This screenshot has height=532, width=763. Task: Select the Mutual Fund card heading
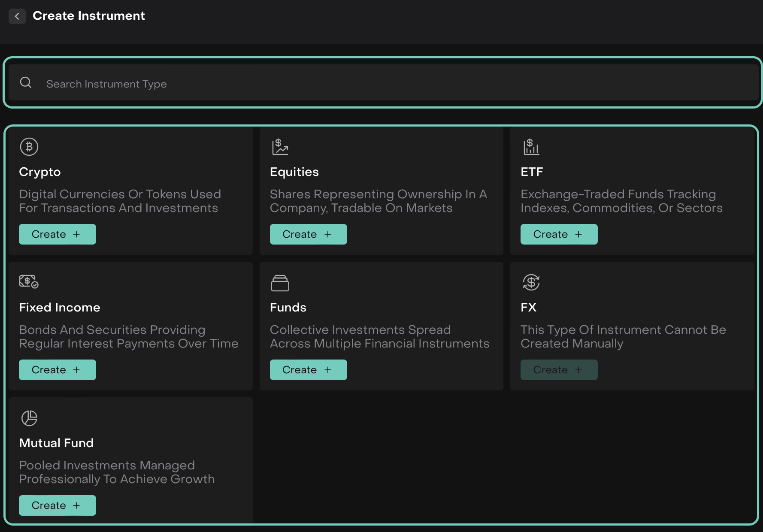(x=56, y=443)
